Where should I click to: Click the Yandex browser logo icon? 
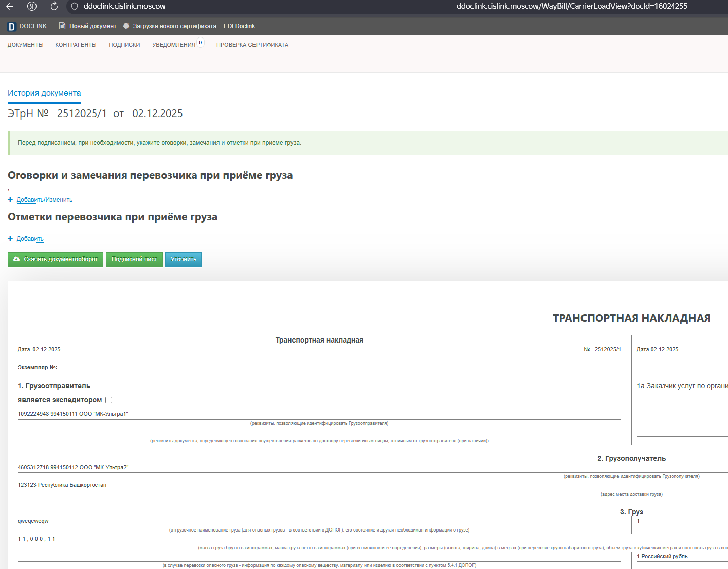[x=32, y=6]
